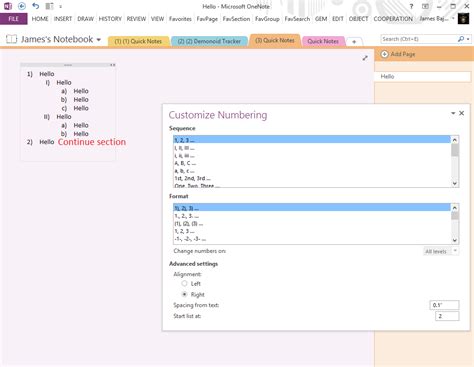Click the Sequence list scroll up arrow

[x=455, y=140]
